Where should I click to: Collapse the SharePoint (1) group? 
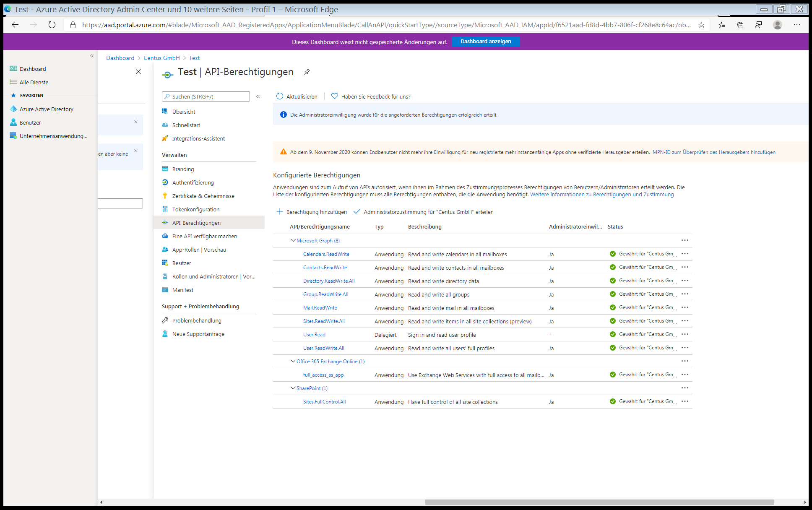293,388
